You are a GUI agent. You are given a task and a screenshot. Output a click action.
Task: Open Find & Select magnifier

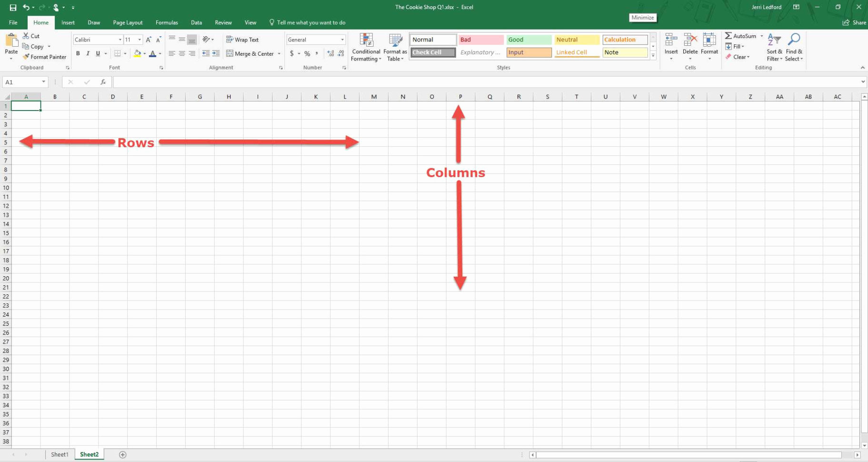(x=794, y=48)
